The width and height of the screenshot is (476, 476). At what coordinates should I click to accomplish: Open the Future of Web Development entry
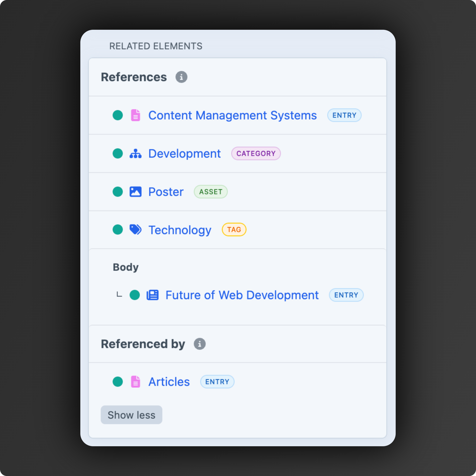pos(242,295)
